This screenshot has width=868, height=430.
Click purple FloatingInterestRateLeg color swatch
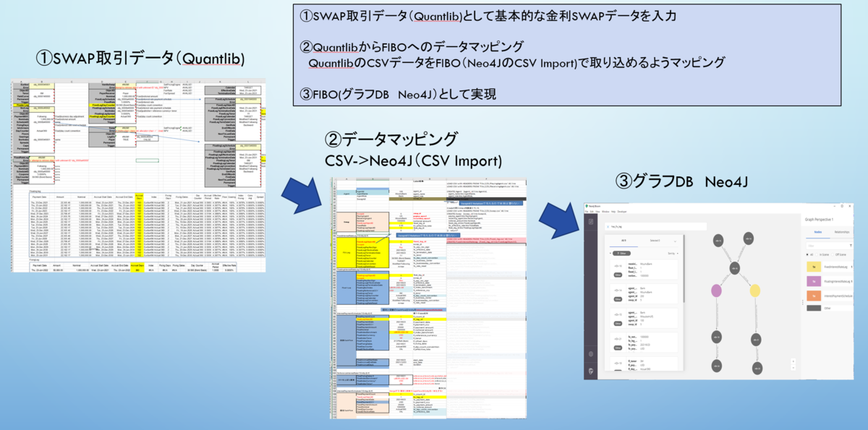tap(814, 281)
